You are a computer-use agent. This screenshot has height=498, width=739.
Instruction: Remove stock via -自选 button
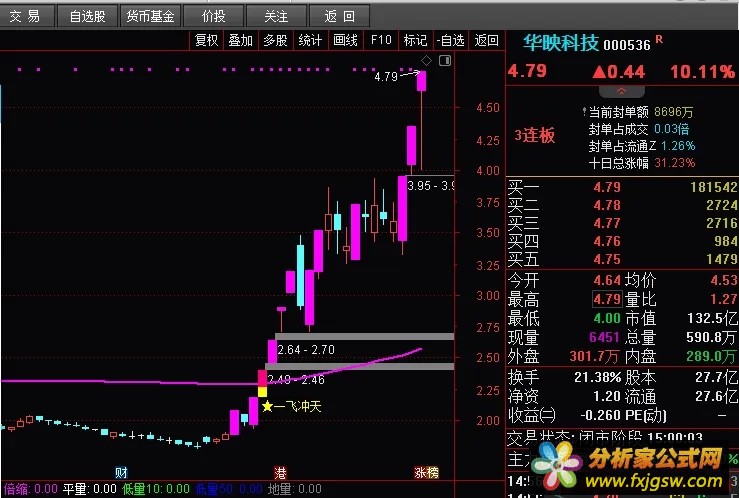click(x=451, y=41)
